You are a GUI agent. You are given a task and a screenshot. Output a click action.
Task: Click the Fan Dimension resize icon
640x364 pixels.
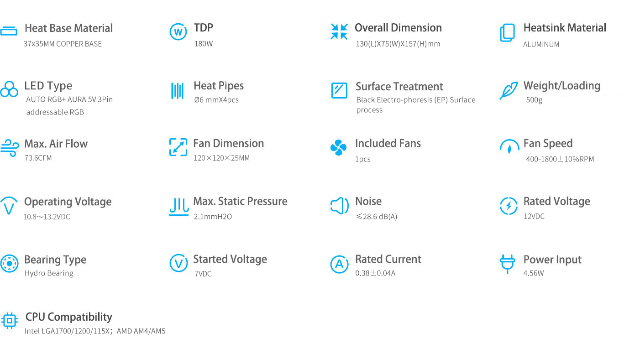point(178,147)
